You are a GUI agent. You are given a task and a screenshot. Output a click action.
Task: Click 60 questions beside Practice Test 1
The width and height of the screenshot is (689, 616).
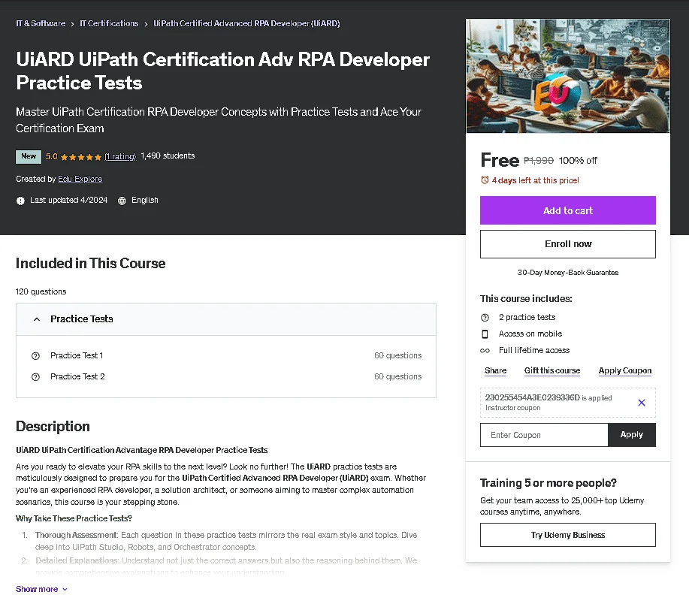(x=397, y=355)
